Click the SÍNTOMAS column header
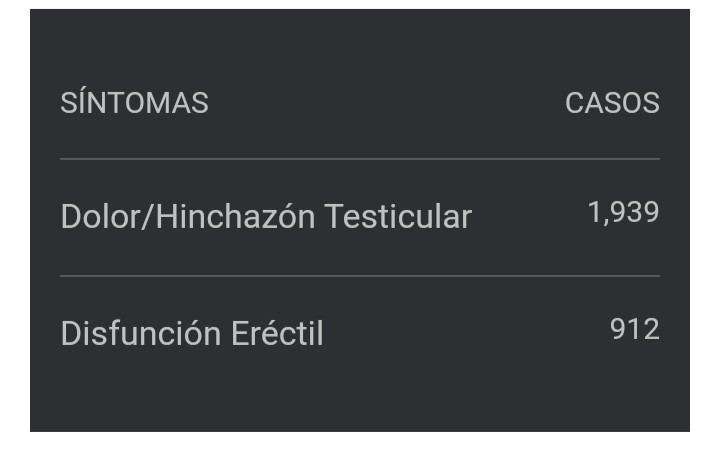The image size is (720, 450). [135, 102]
